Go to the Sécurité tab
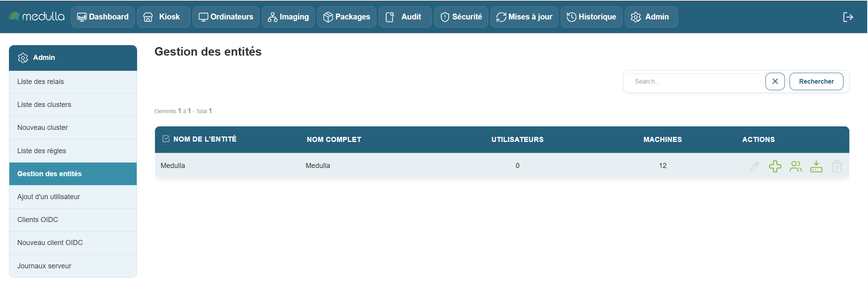The width and height of the screenshot is (868, 308). tap(461, 17)
